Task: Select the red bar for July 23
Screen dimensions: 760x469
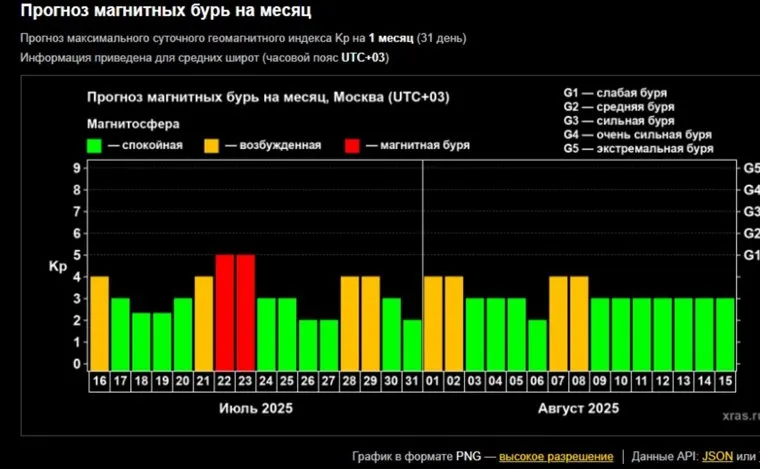Action: (245, 312)
